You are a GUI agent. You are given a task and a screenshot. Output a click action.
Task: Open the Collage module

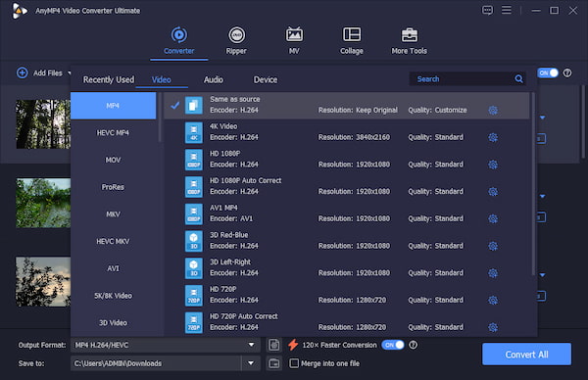coord(352,41)
